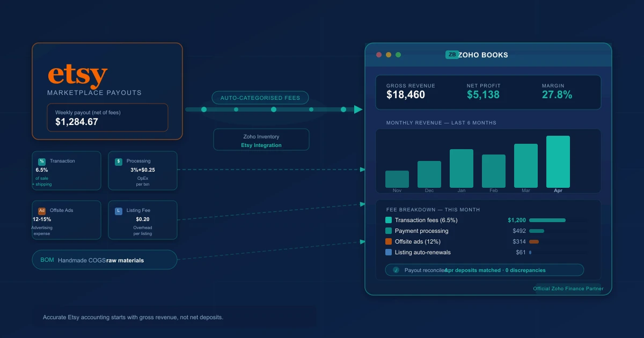This screenshot has height=338, width=644.
Task: Click the Nov revenue bar
Action: (x=397, y=179)
